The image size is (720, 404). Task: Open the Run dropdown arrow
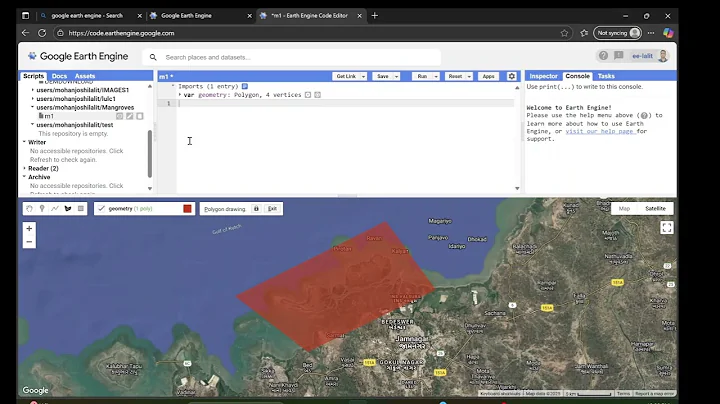[x=436, y=76]
